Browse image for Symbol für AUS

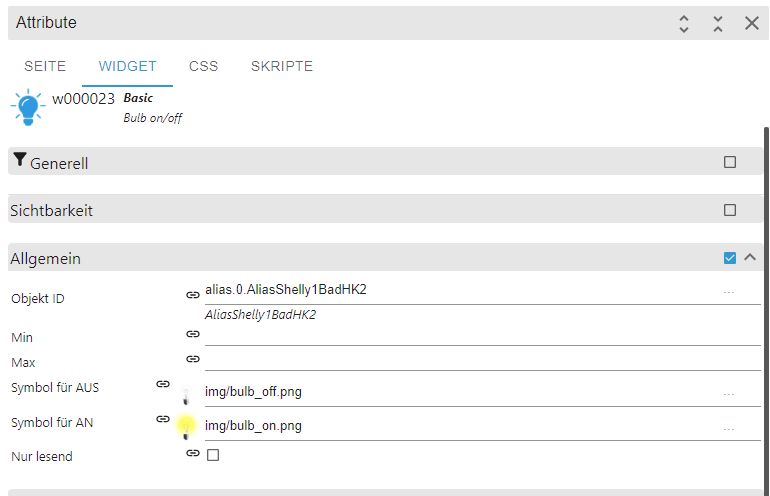[x=729, y=394]
